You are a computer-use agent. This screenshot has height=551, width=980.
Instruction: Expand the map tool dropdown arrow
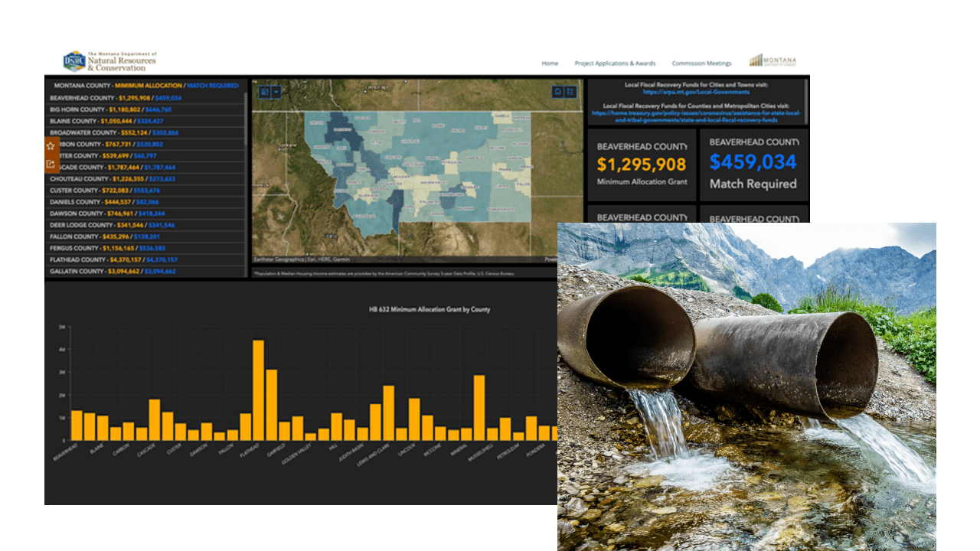click(276, 92)
